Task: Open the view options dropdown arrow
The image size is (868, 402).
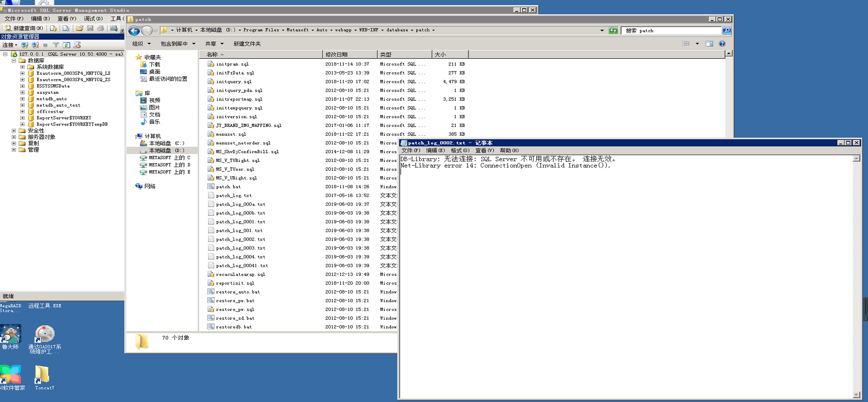Action: (x=697, y=44)
